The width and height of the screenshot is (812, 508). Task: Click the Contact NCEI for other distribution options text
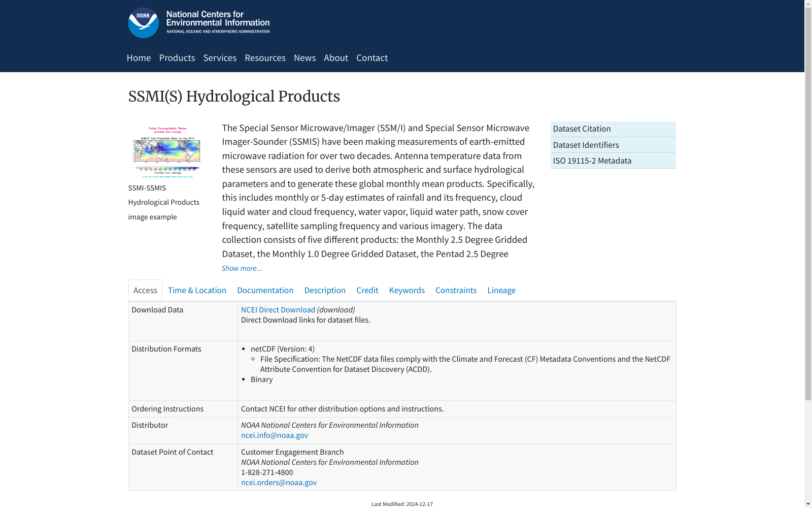[342, 409]
